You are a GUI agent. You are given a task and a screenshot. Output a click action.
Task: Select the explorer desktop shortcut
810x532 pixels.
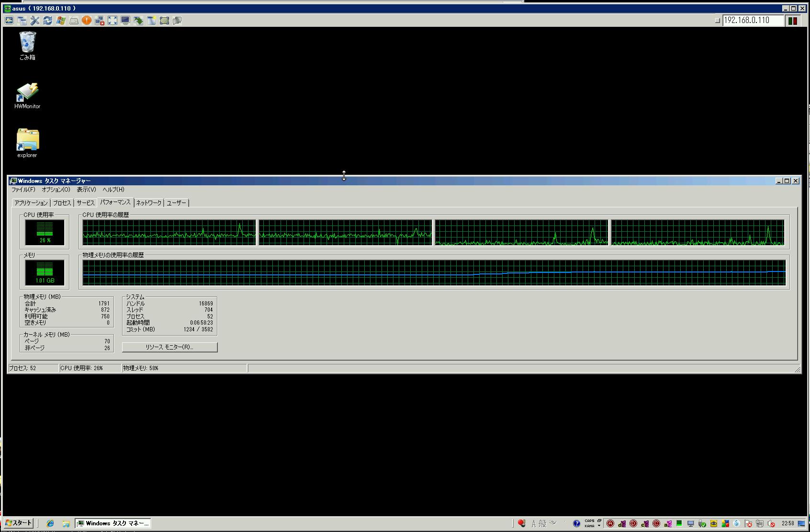[27, 143]
